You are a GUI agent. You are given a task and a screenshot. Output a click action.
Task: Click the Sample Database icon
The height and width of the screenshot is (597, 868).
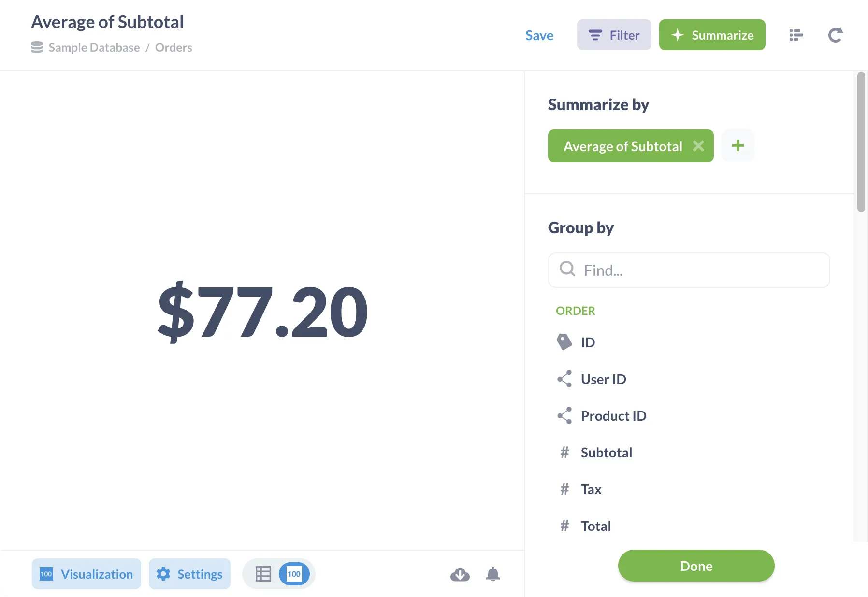pyautogui.click(x=37, y=47)
